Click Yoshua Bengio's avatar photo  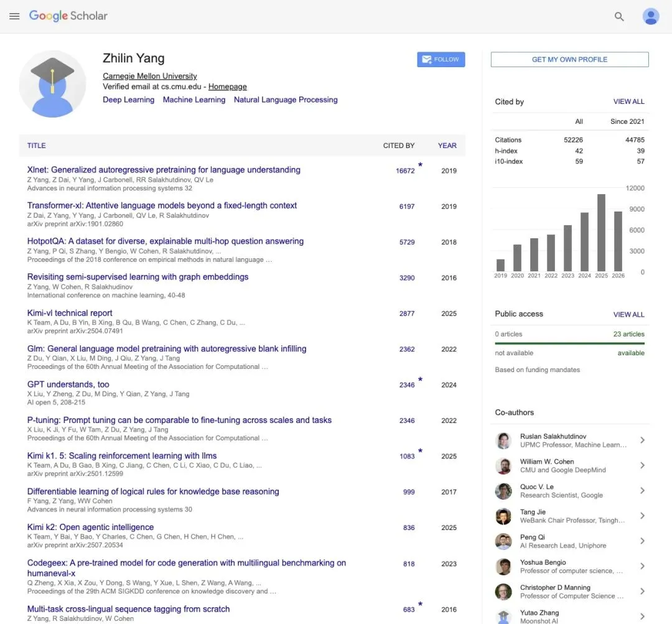pos(503,567)
